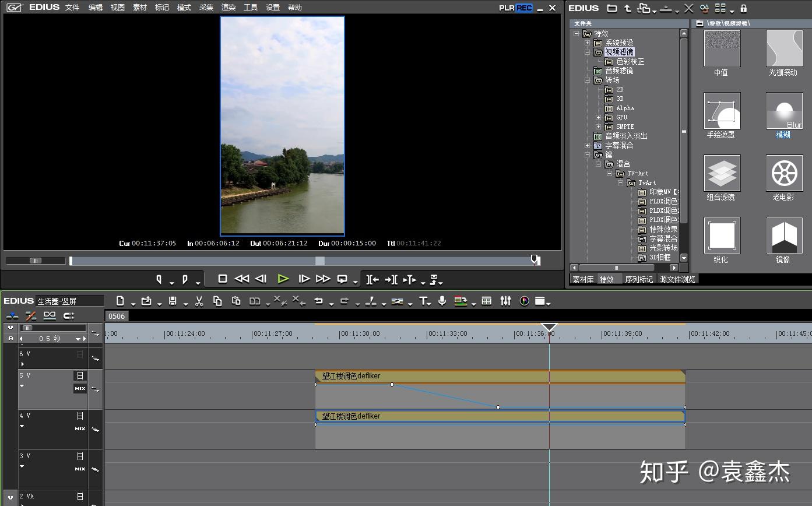Toggle video mute on track 3 V

coord(80,456)
